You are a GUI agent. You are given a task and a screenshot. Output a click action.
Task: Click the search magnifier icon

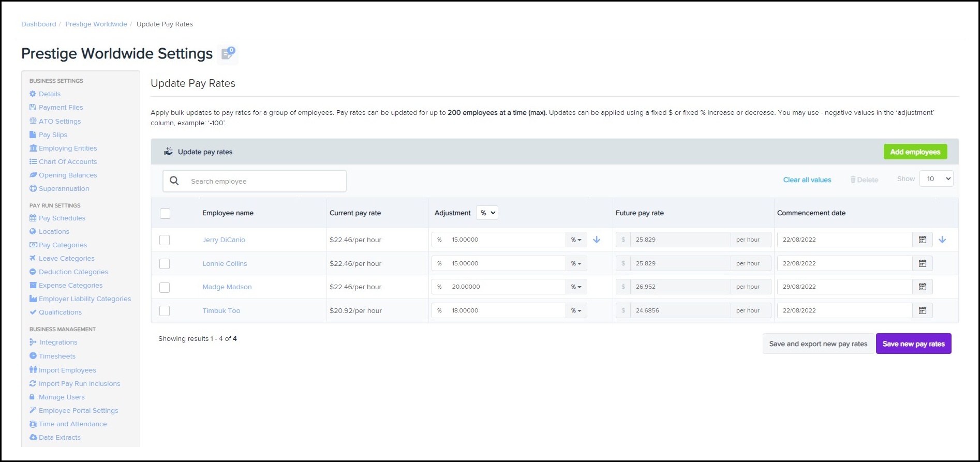click(x=174, y=181)
